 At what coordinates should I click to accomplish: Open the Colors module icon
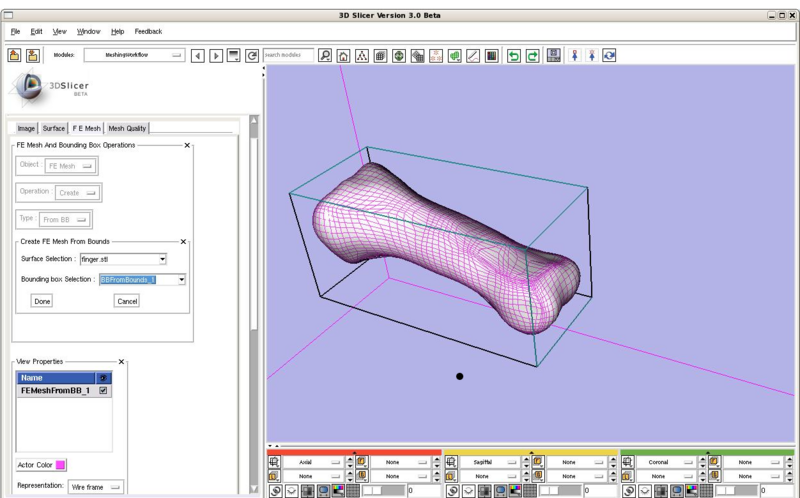[x=491, y=55]
